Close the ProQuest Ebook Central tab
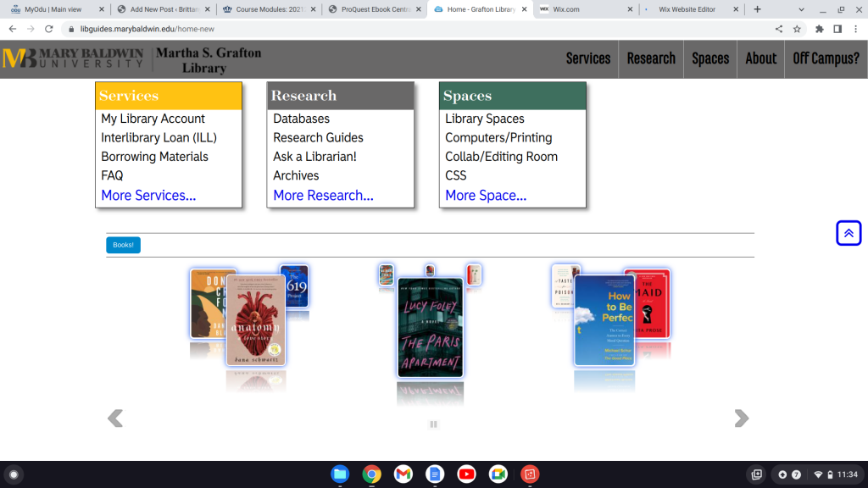 coord(419,9)
